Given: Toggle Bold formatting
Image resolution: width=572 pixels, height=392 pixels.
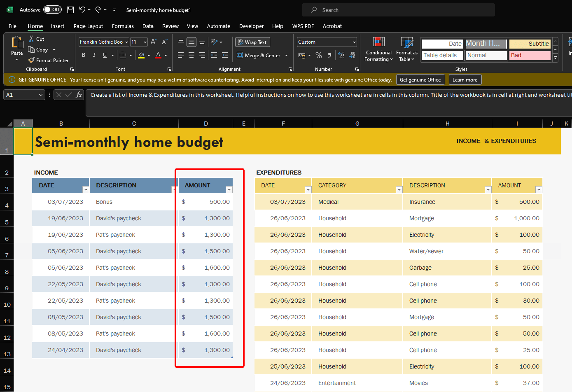Looking at the screenshot, I should [84, 55].
